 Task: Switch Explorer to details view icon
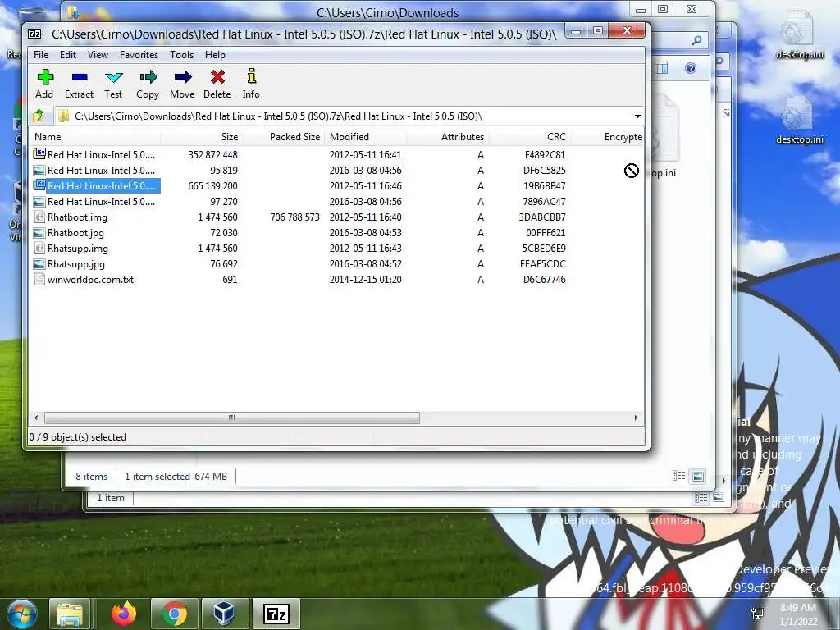[678, 476]
